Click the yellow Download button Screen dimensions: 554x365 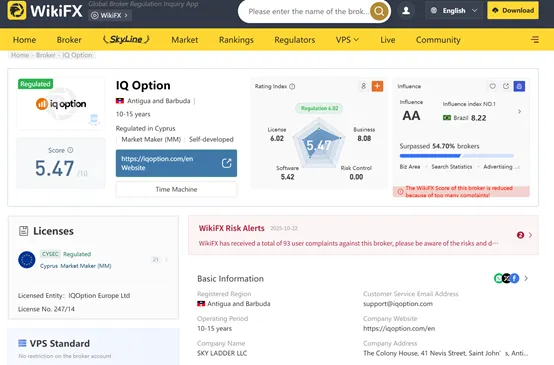pos(513,10)
